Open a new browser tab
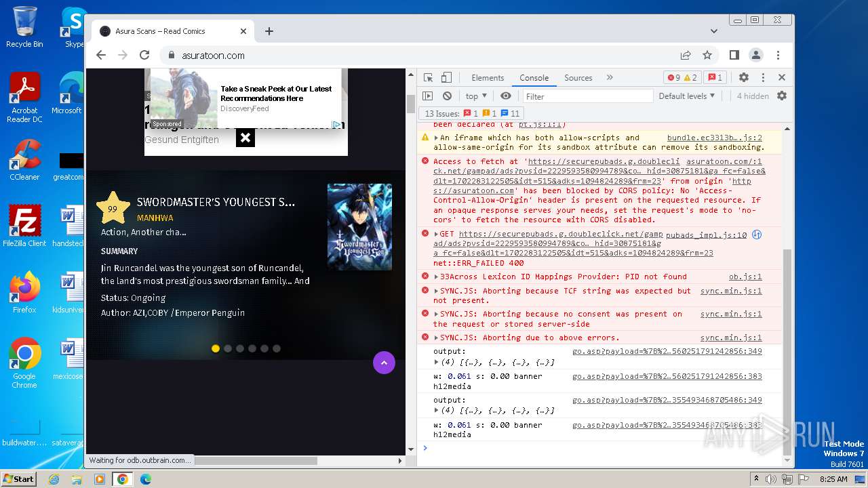The height and width of the screenshot is (488, 868). pos(269,31)
